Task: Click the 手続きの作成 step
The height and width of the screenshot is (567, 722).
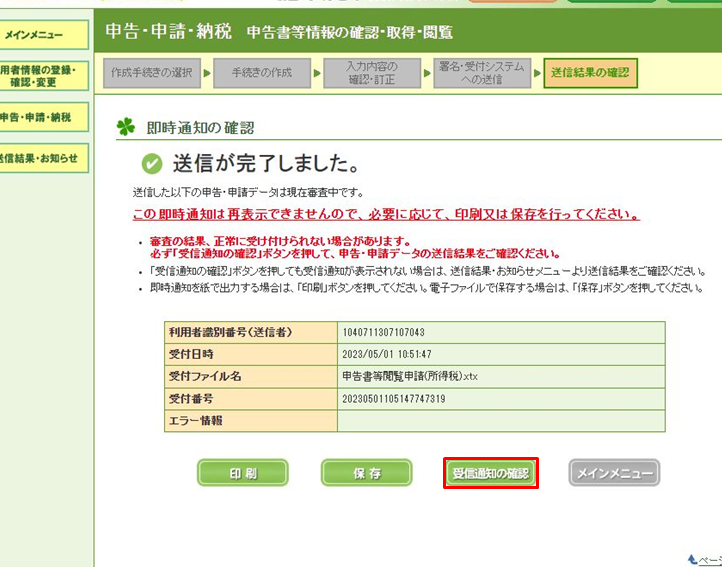Action: click(262, 73)
